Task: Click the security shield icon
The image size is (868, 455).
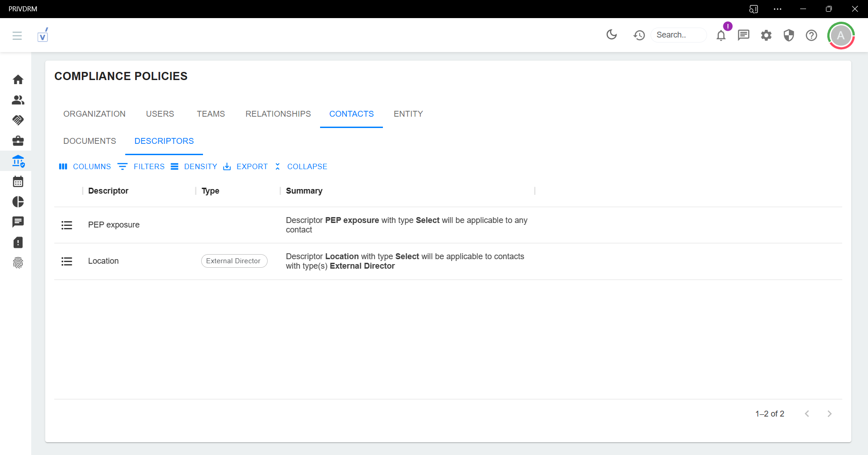Action: [789, 35]
